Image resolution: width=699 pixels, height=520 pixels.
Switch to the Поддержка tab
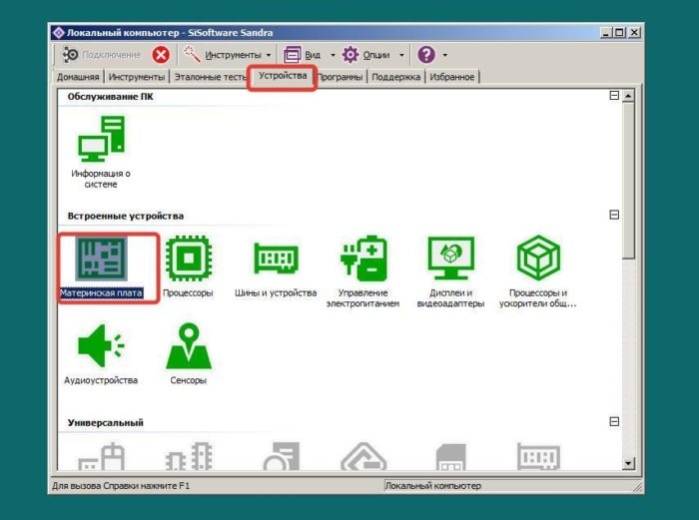(x=396, y=77)
